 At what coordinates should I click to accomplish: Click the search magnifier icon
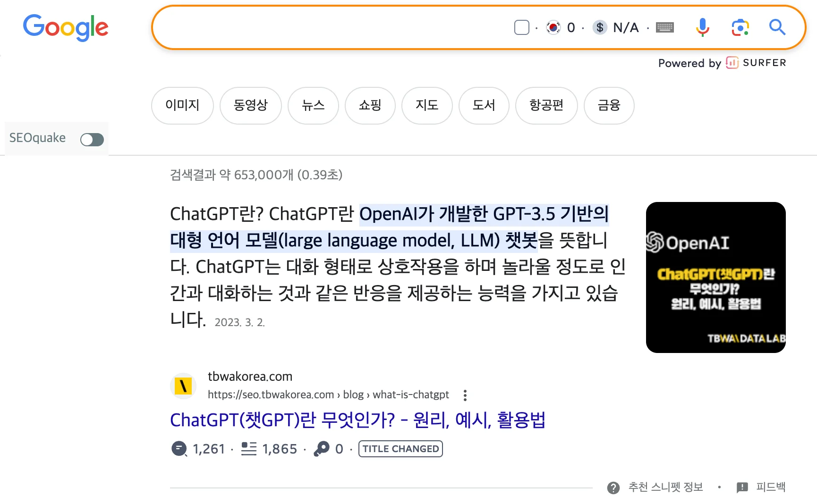[776, 27]
